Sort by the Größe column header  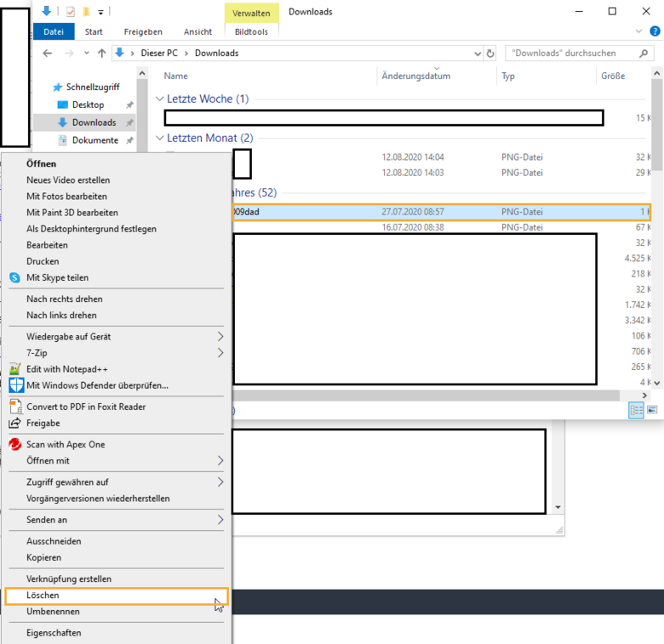[x=613, y=77]
